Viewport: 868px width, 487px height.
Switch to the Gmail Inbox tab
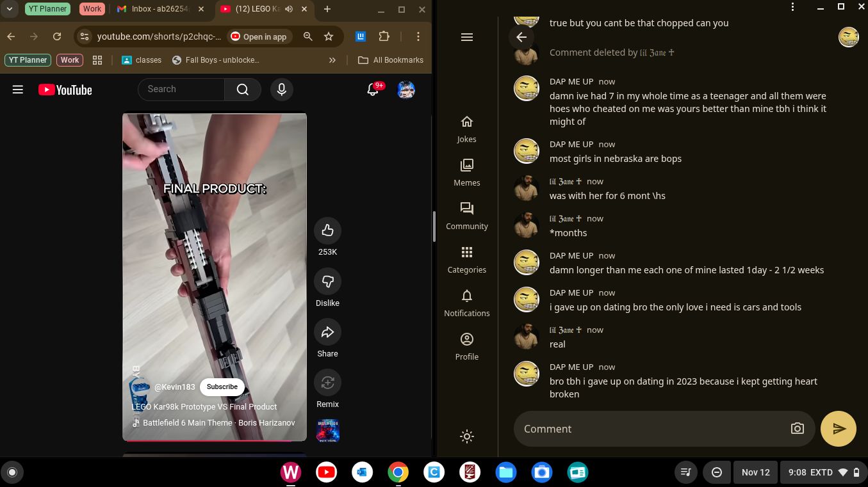(161, 9)
